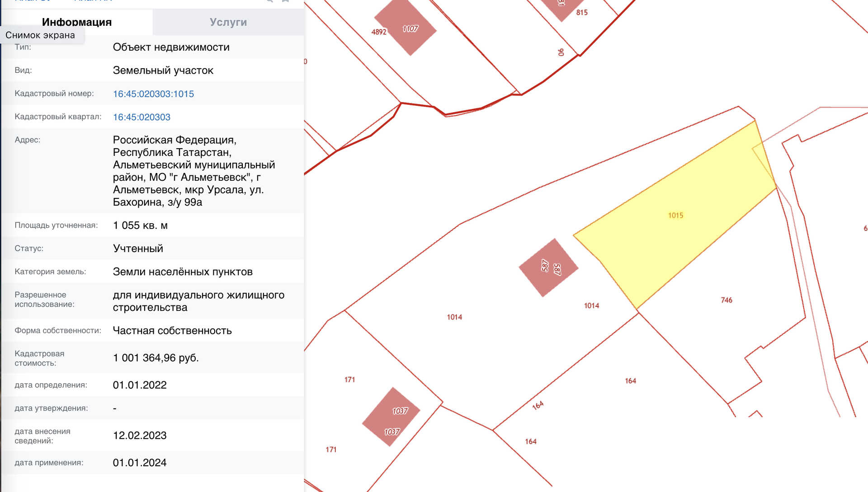Click the Снимок экрана tooltip label
The height and width of the screenshot is (492, 868).
point(40,35)
